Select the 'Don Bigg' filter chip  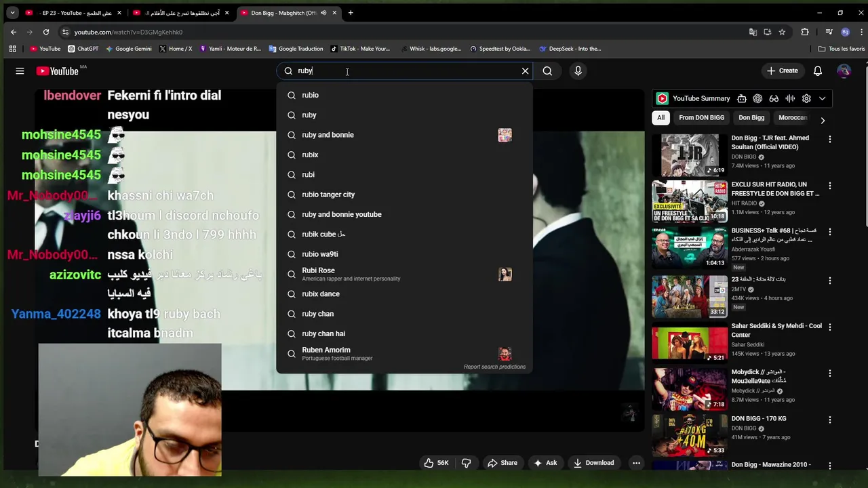pos(751,117)
